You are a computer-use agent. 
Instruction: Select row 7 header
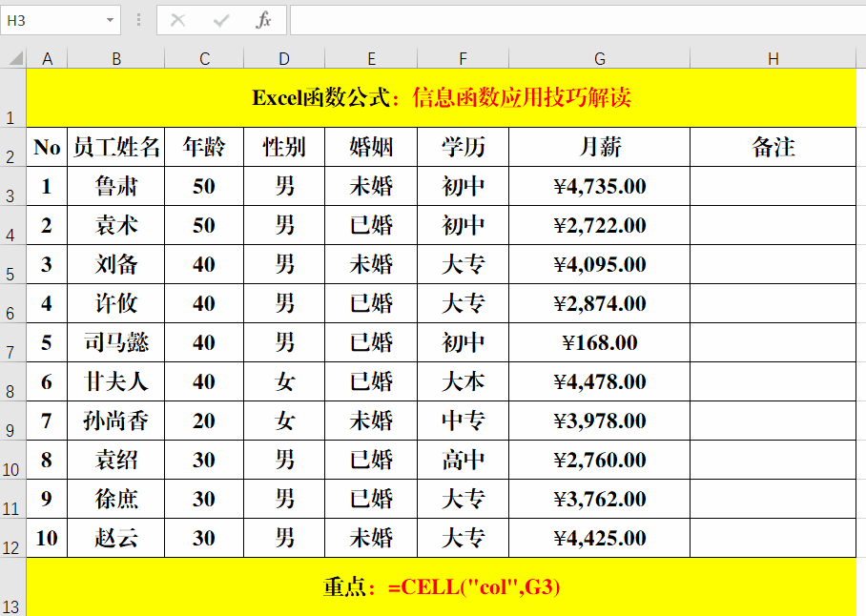click(x=12, y=342)
